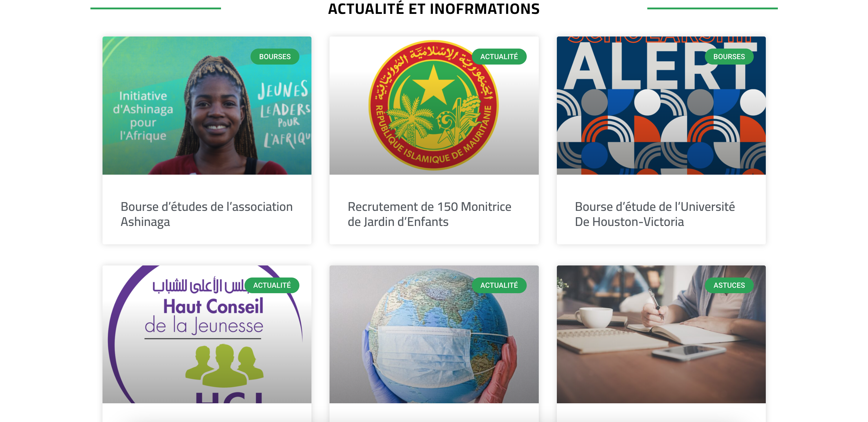Click BOURSES badge on Scholarship Alert card

(729, 57)
